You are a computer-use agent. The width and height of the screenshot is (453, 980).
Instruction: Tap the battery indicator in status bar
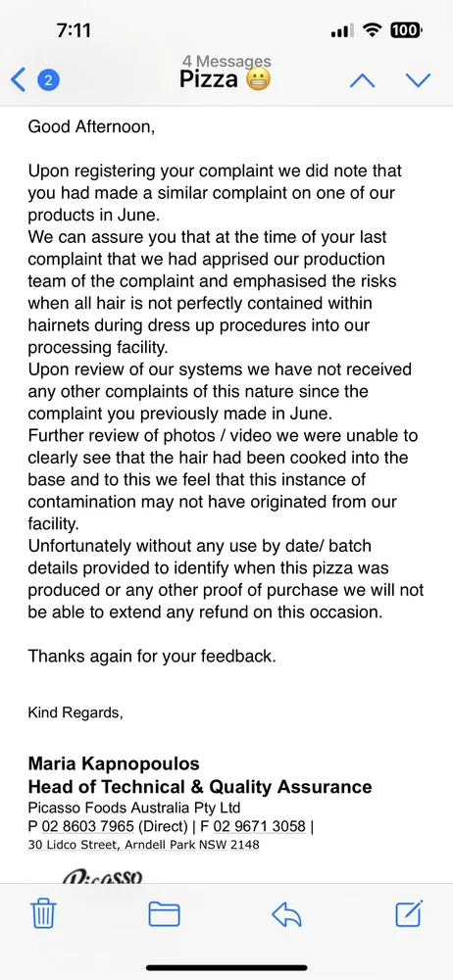click(406, 30)
